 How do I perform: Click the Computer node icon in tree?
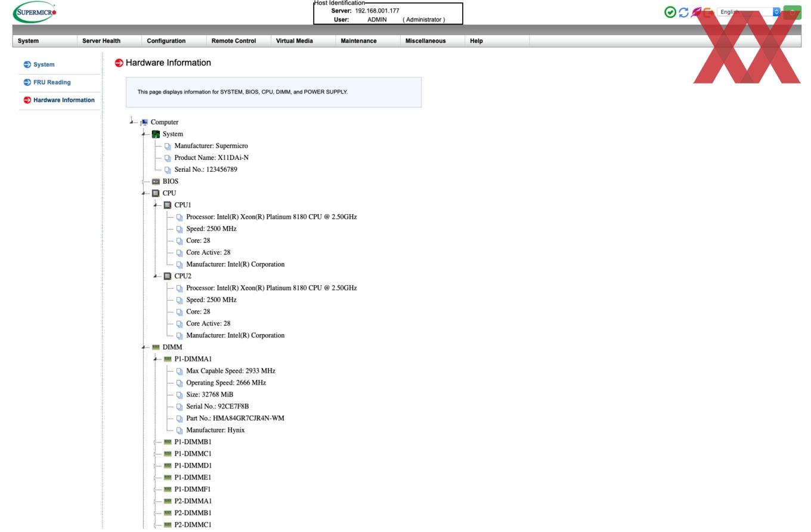coord(144,122)
